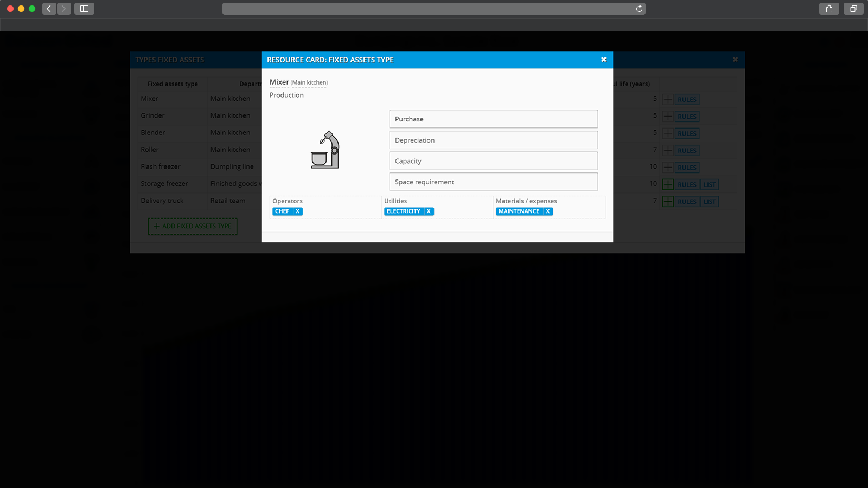This screenshot has height=488, width=868.
Task: Go forward in browser history
Action: coord(63,9)
